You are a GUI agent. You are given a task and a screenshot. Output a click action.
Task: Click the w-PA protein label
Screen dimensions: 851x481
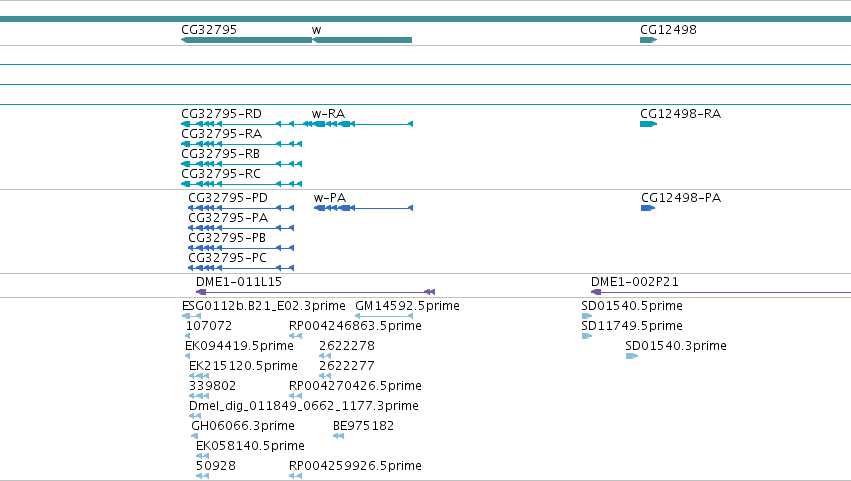(330, 198)
